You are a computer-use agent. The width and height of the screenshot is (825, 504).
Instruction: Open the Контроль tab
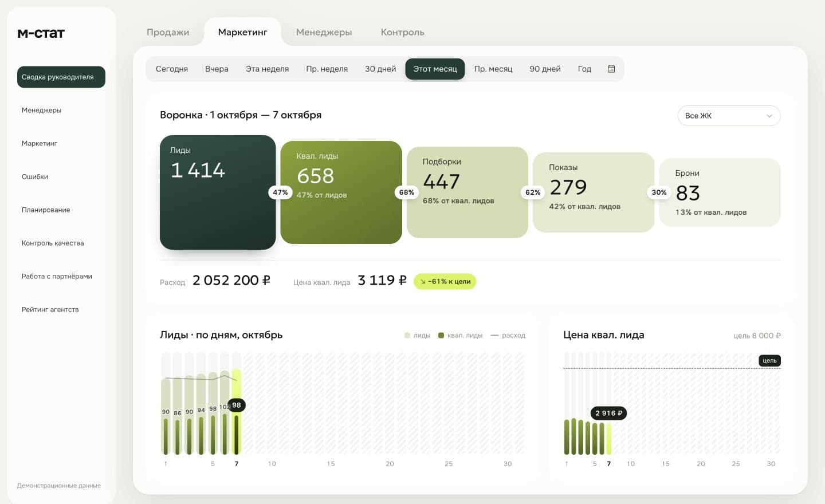point(402,32)
